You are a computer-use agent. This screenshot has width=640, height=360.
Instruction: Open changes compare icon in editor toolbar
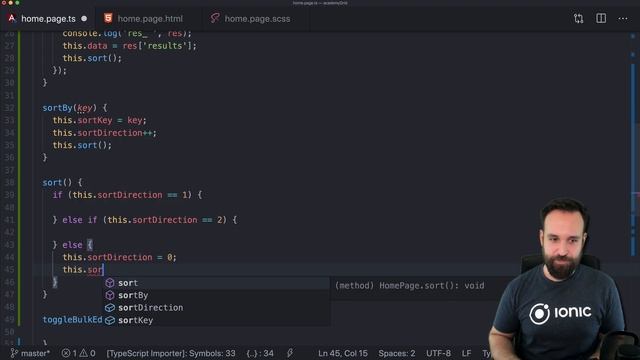click(x=578, y=18)
